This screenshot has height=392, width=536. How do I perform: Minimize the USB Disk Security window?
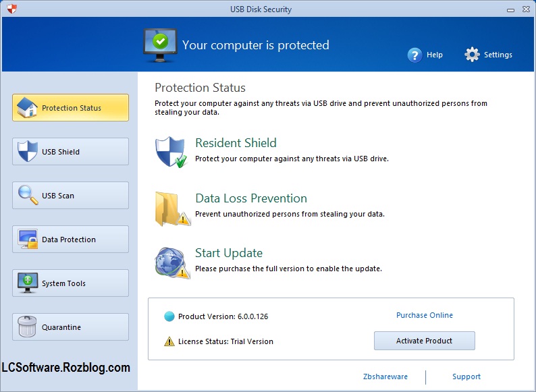[x=511, y=9]
